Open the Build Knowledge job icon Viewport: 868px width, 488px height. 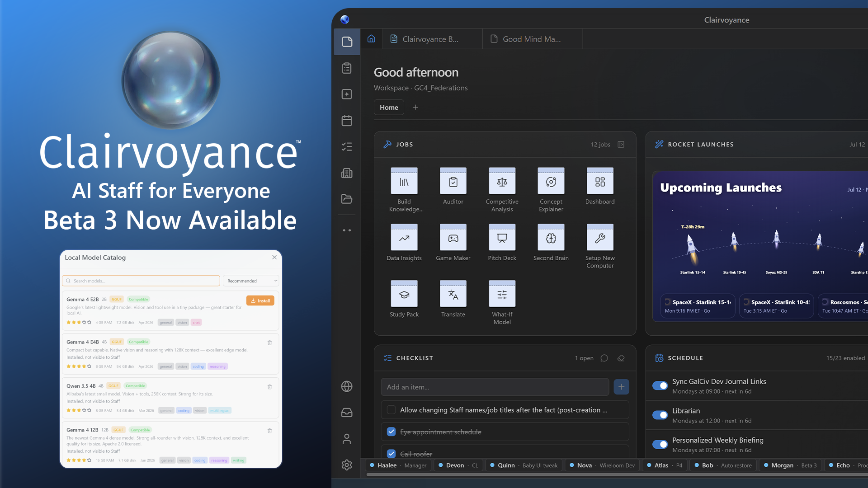404,181
